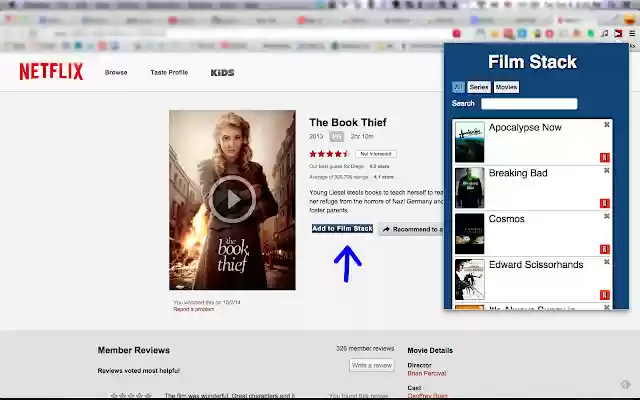The height and width of the screenshot is (400, 640).
Task: Launch Cosmos using its red Netflix icon
Action: (x=604, y=249)
